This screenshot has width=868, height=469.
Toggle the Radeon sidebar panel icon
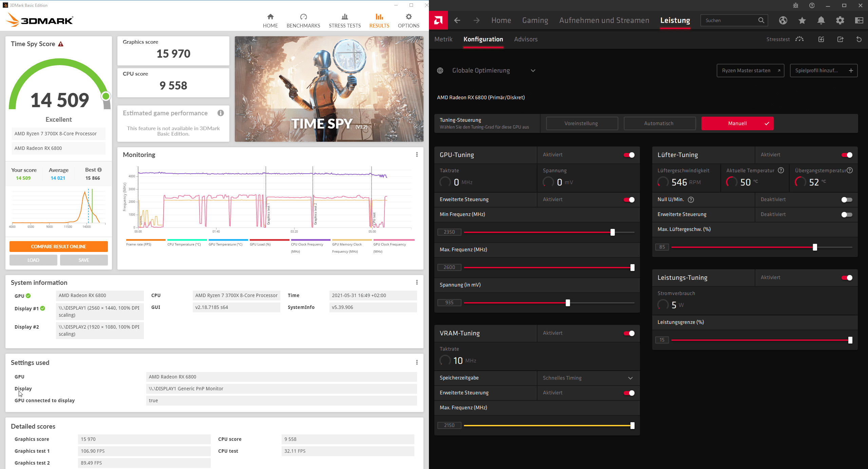tap(859, 20)
